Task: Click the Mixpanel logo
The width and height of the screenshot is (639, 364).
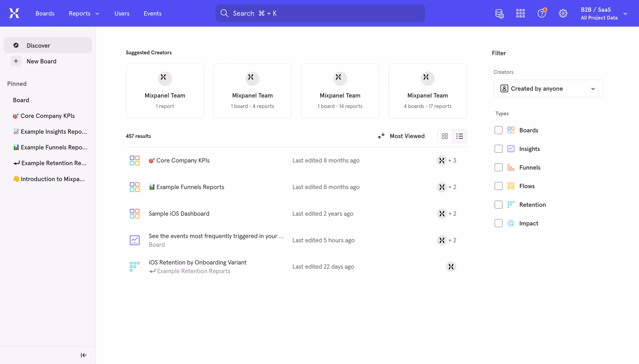Action: (x=14, y=13)
